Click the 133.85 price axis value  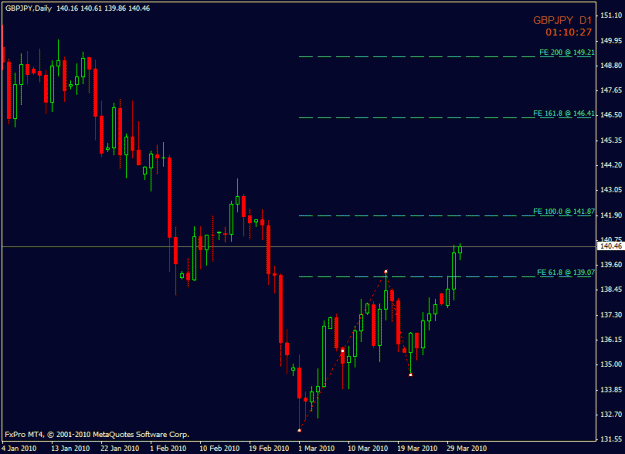(611, 389)
